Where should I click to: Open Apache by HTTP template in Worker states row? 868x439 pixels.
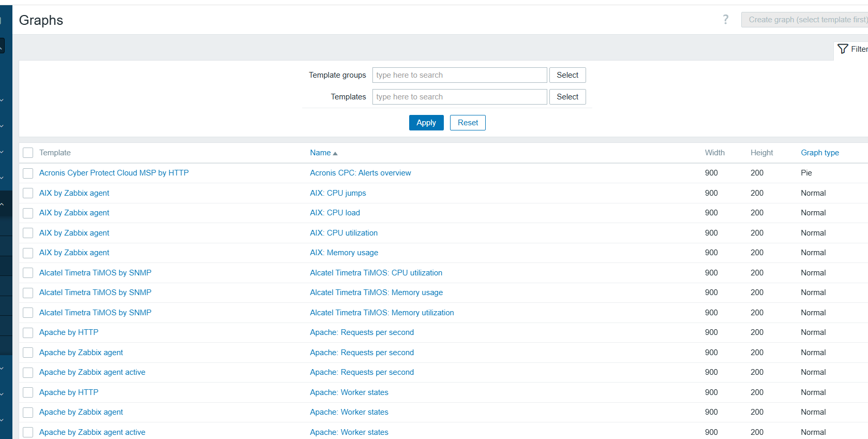(69, 392)
